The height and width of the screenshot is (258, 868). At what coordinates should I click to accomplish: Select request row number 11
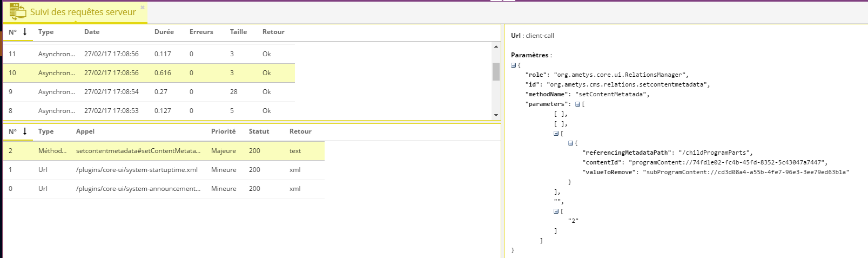(149, 54)
